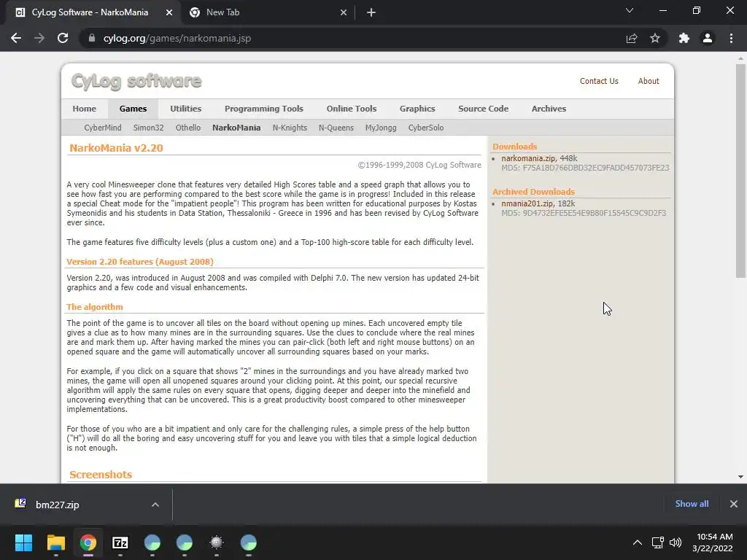Open the network tray icon
This screenshot has width=747, height=560.
click(x=658, y=542)
